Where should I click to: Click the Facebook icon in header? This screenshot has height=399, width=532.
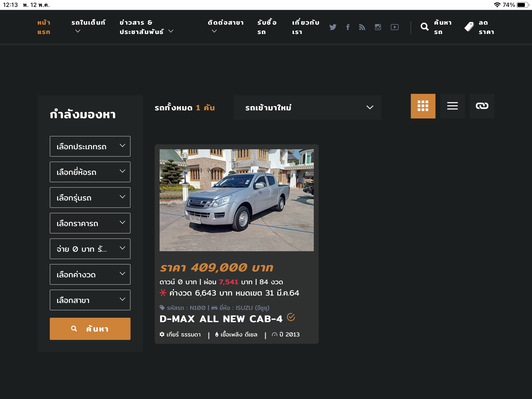[x=348, y=27]
